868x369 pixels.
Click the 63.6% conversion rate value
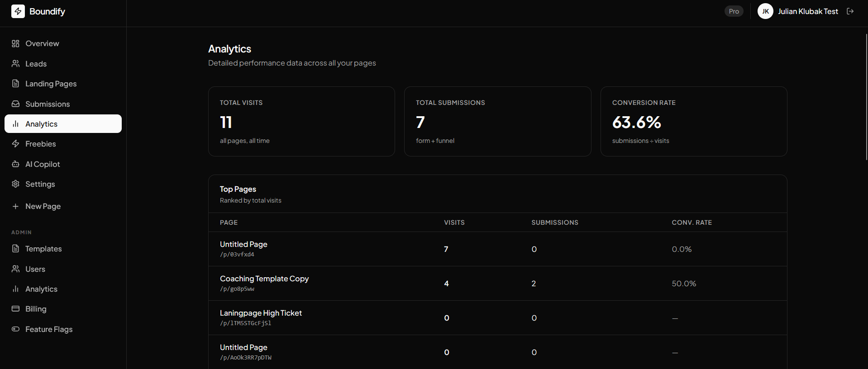(x=636, y=122)
